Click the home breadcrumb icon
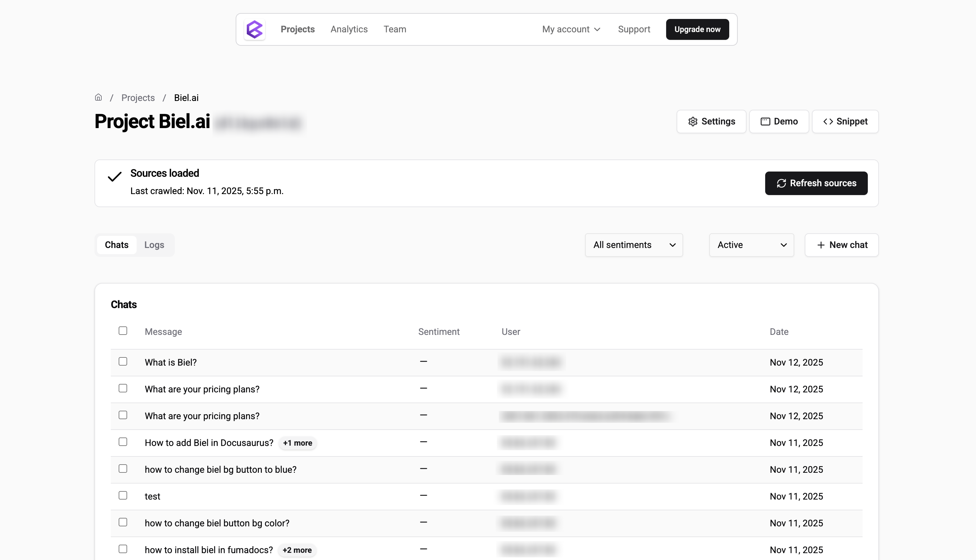976x560 pixels. click(x=98, y=97)
